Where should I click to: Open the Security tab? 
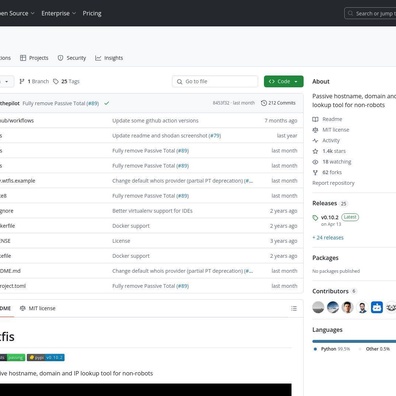[x=72, y=58]
